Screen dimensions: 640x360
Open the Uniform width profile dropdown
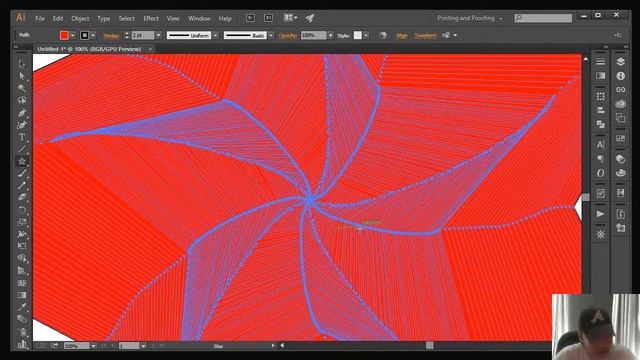pos(216,36)
